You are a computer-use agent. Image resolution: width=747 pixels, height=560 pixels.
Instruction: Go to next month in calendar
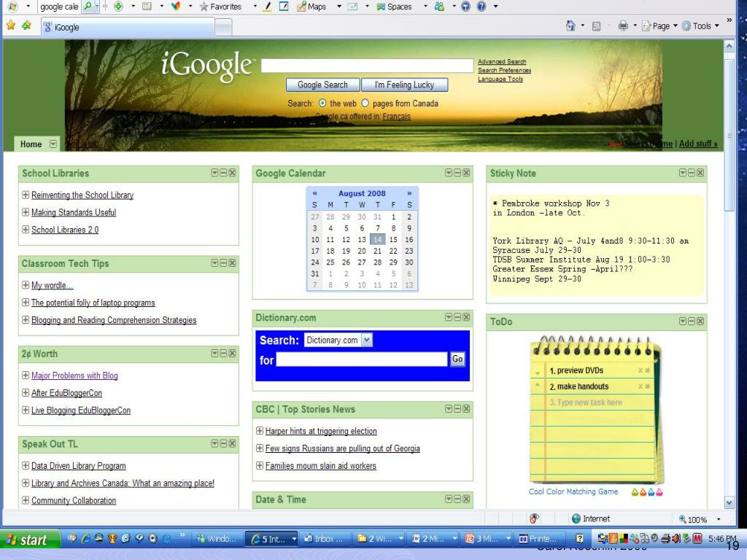[x=409, y=193]
